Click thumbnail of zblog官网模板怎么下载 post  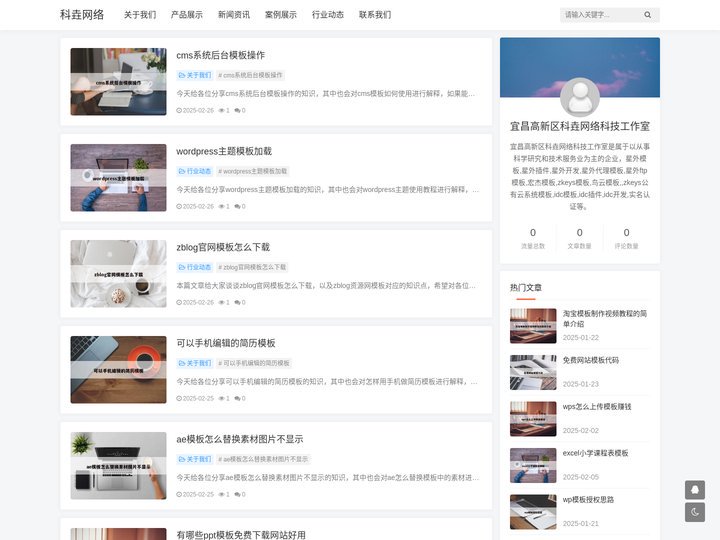(118, 274)
